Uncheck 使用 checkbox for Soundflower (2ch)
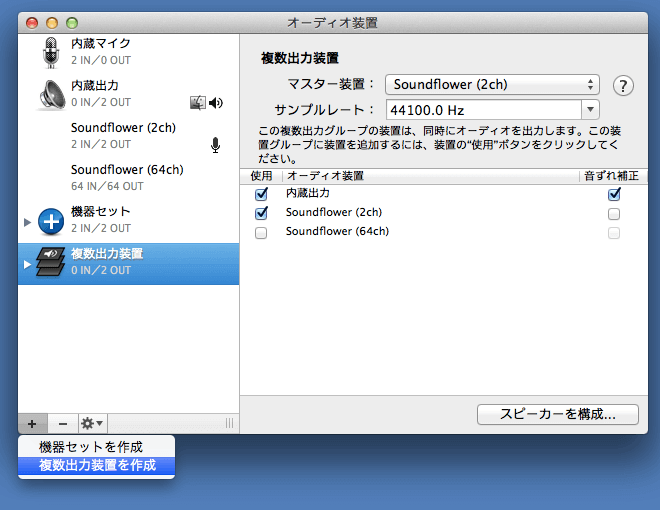 [x=262, y=213]
